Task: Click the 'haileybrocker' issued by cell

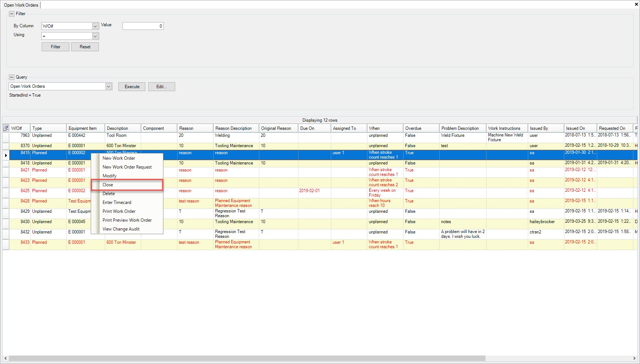Action: [x=546, y=224]
